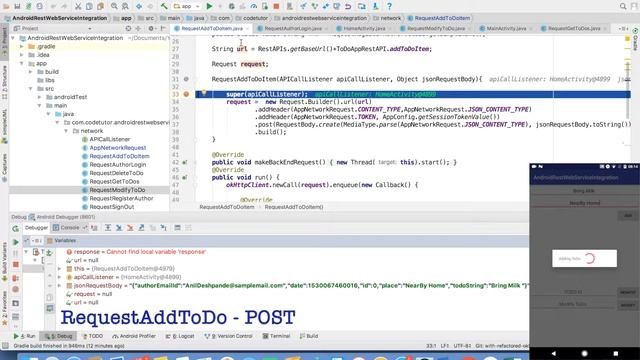Click the Copy toolbar icon
Screen dimensions: 640x360
coord(89,6)
